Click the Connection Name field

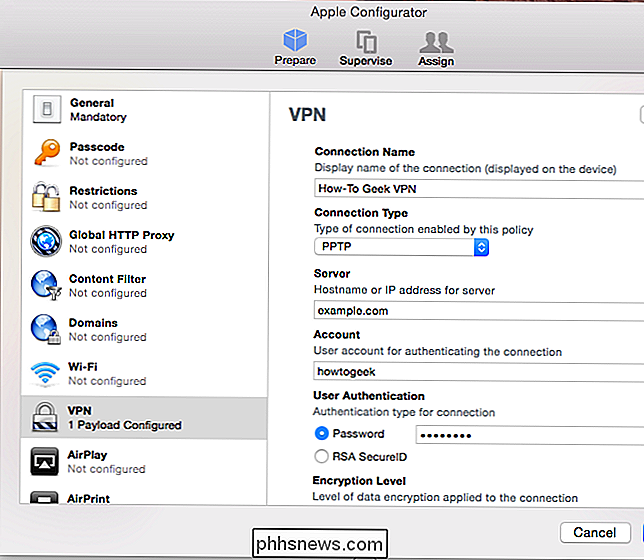click(x=479, y=189)
